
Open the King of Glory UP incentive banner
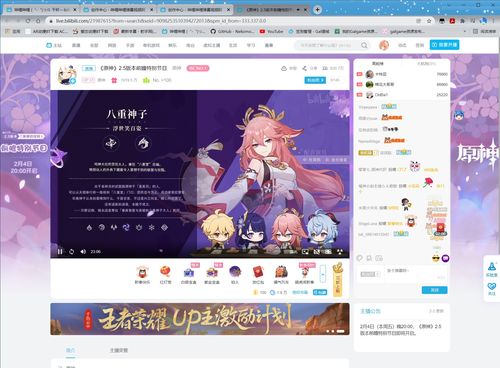(200, 319)
